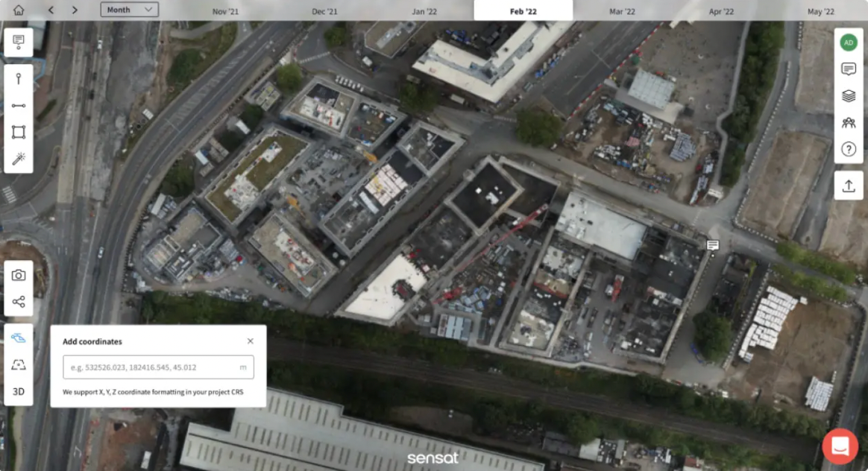Select the annotation note tool
The image size is (868, 471).
18,42
